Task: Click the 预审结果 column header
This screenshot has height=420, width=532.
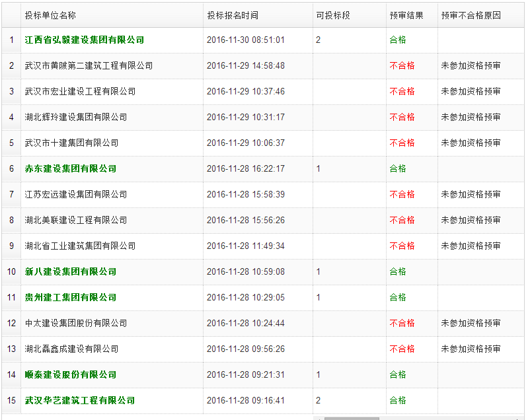Action: pyautogui.click(x=412, y=15)
